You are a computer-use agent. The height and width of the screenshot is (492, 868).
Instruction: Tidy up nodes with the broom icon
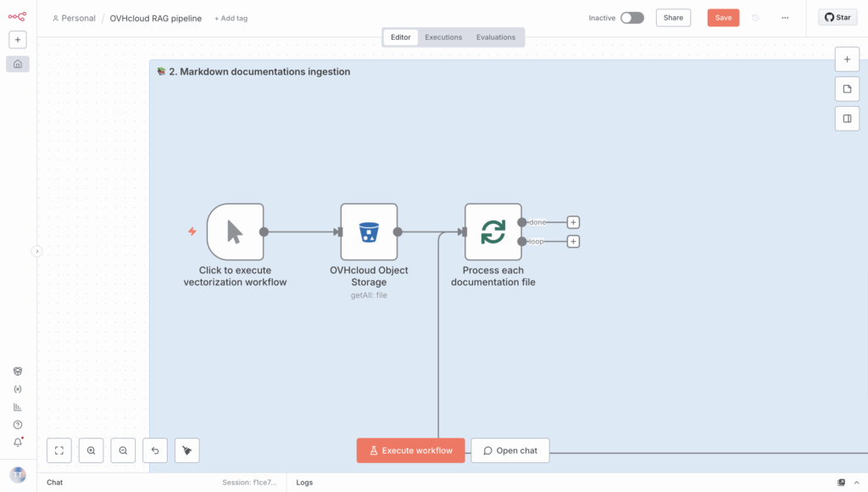[x=187, y=450]
